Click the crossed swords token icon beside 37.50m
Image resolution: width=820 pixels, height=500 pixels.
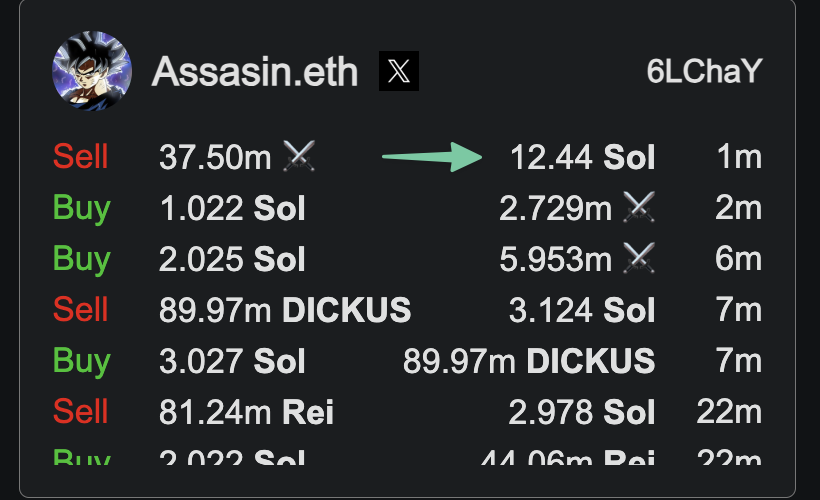pos(299,156)
